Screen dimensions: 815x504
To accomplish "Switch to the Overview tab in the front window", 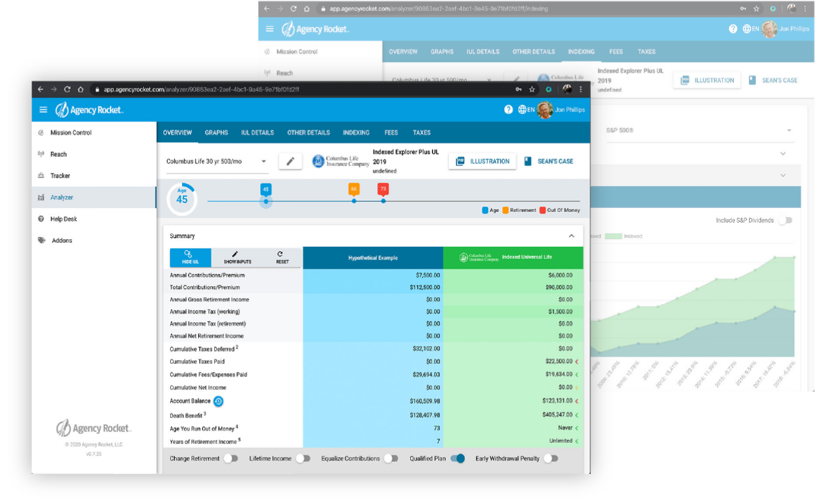I will click(177, 133).
